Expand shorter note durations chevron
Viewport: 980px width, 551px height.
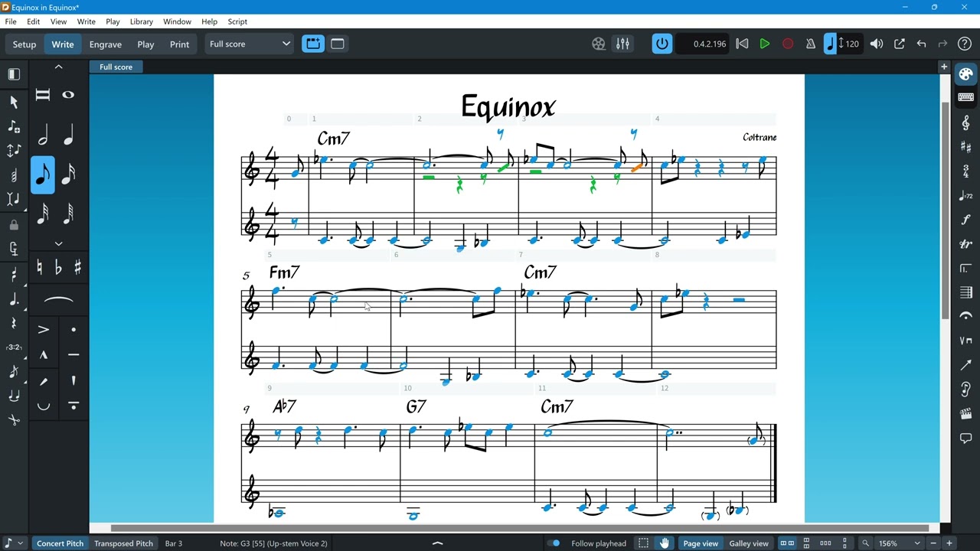(x=58, y=243)
